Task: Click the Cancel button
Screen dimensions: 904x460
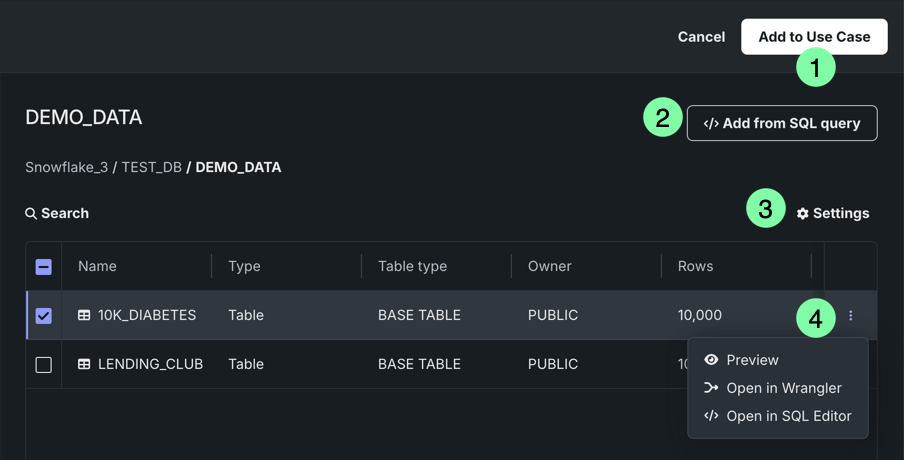Action: [701, 37]
